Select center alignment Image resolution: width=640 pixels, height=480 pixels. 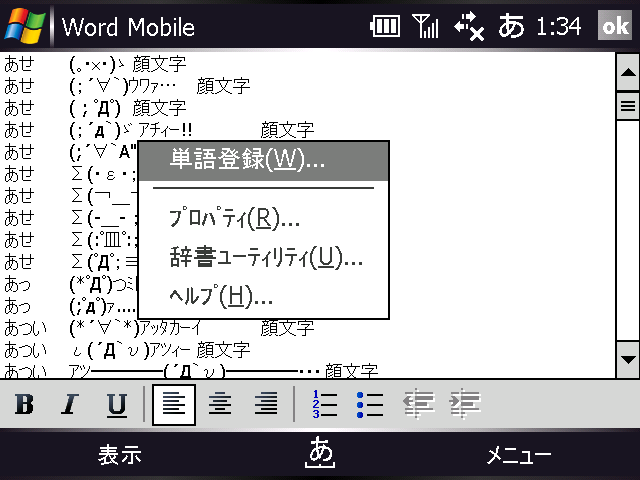coord(220,404)
